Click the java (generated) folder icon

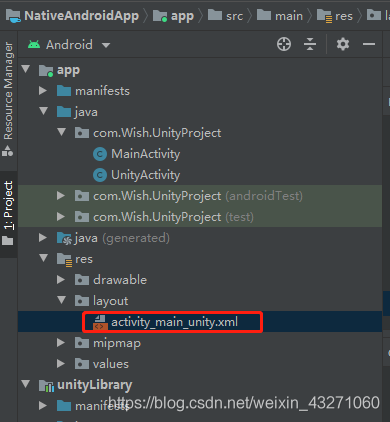[64, 238]
